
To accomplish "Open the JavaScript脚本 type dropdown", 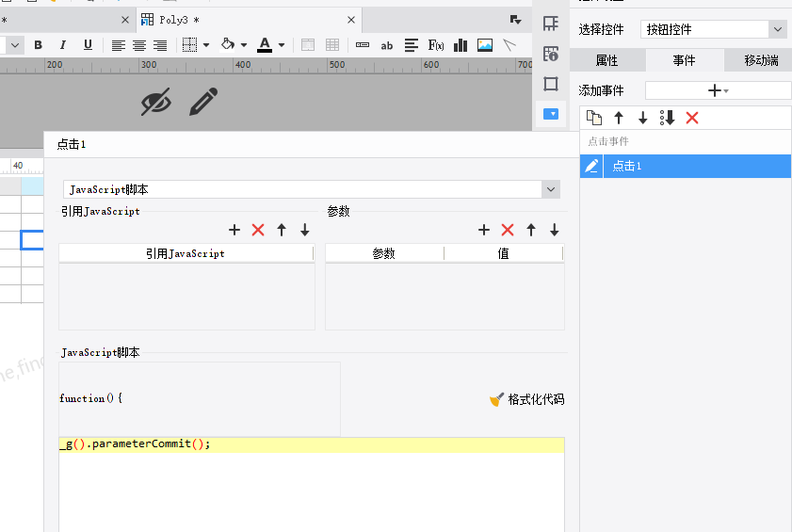I will point(551,189).
